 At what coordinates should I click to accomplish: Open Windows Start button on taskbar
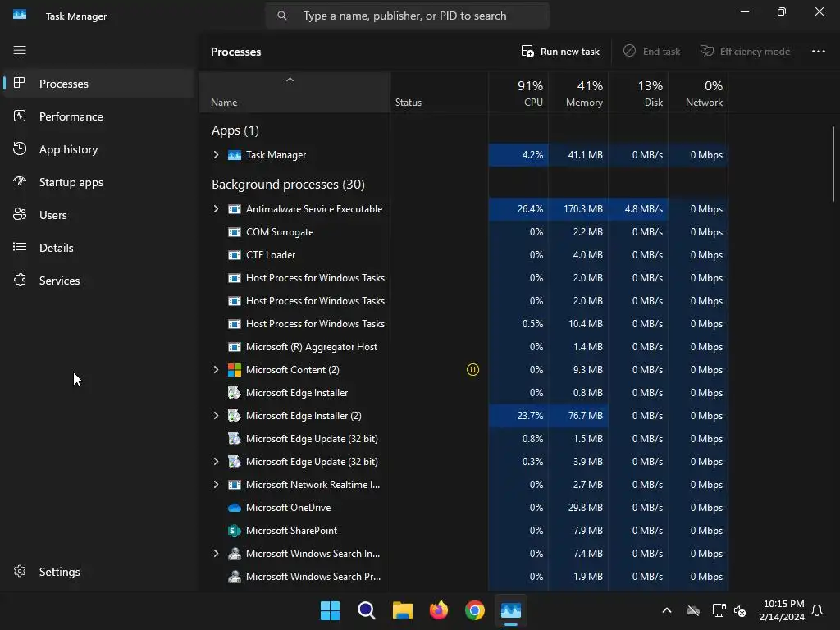point(330,610)
